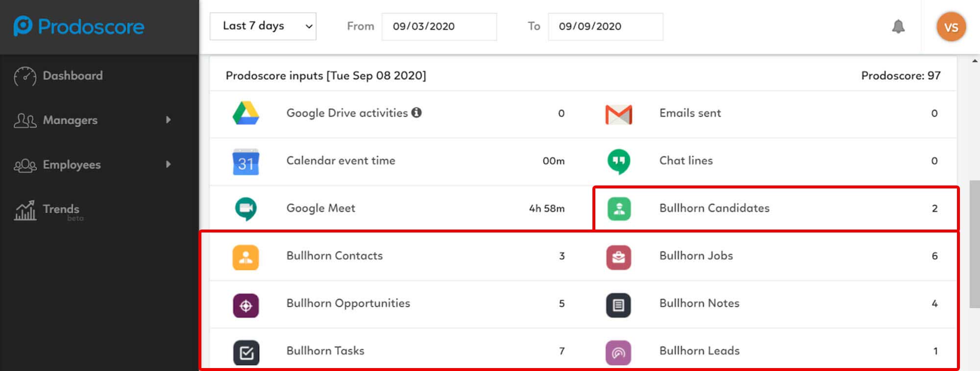Expand the Managers submenu arrow
This screenshot has width=980, height=371.
coord(168,120)
